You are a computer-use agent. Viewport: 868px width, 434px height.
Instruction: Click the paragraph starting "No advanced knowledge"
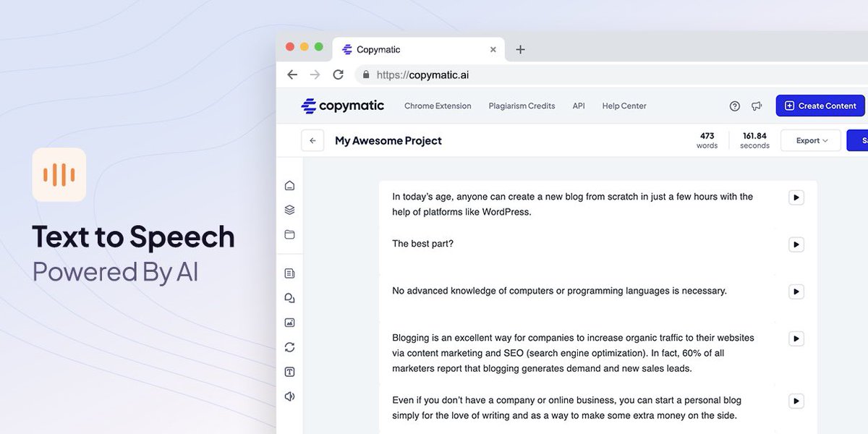(559, 292)
